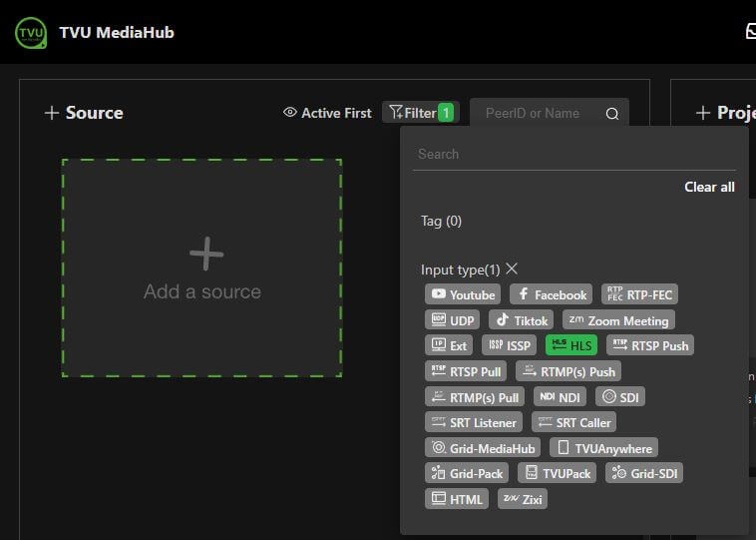Click the search magnifier icon in PeerID field
Screen dimensions: 756x540
[612, 114]
